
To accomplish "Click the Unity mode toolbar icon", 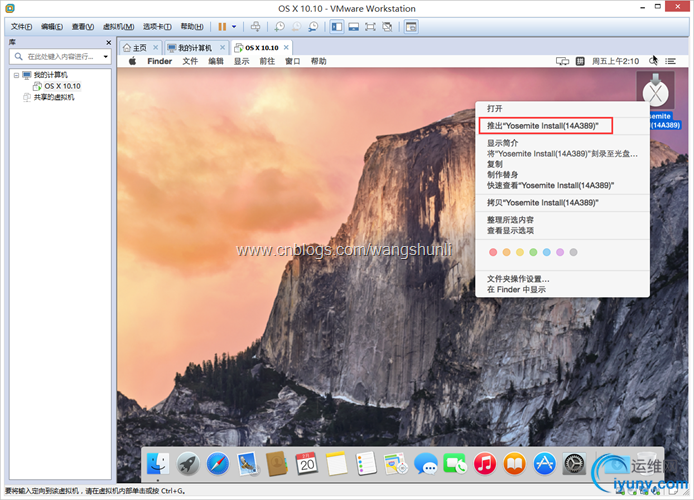I will coord(387,27).
